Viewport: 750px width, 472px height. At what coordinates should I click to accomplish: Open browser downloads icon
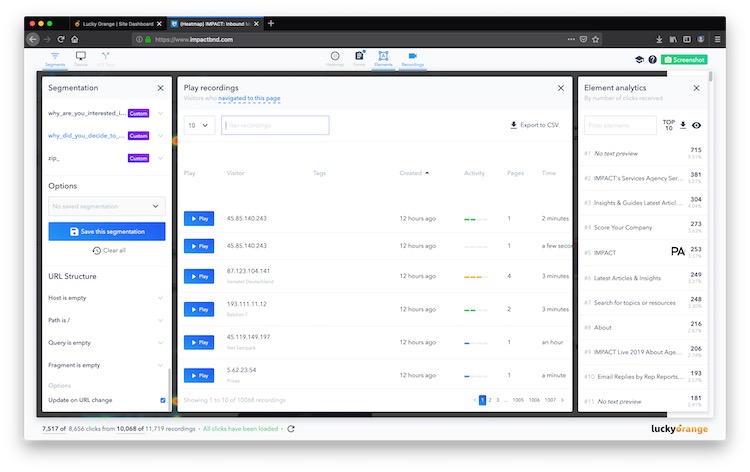(659, 39)
